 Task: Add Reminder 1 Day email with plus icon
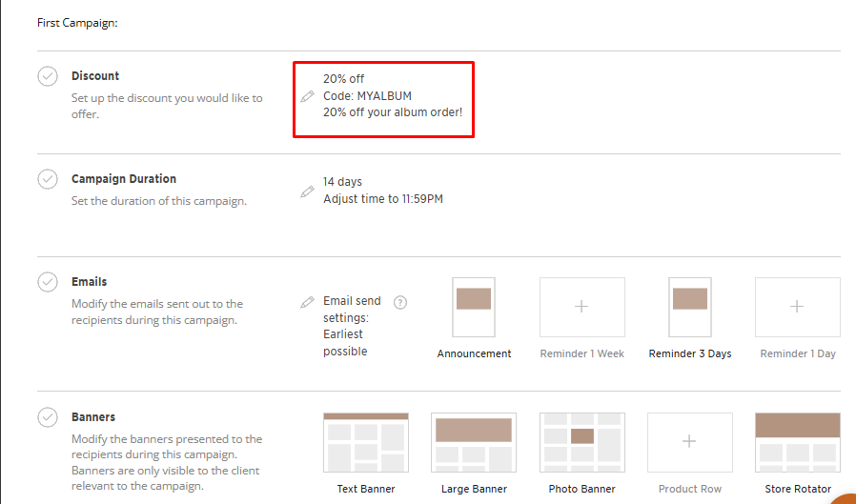[797, 307]
